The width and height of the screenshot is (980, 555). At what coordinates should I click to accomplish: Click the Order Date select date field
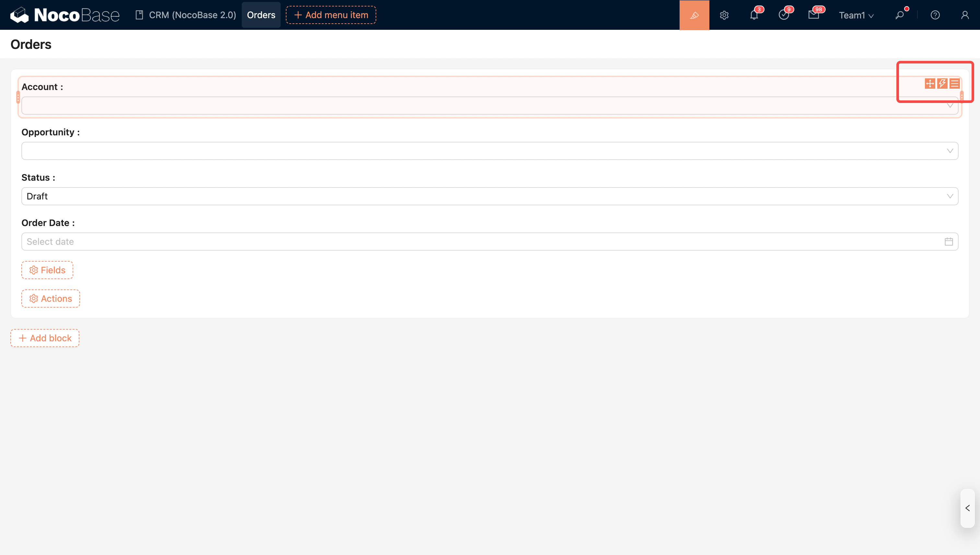[x=489, y=242]
